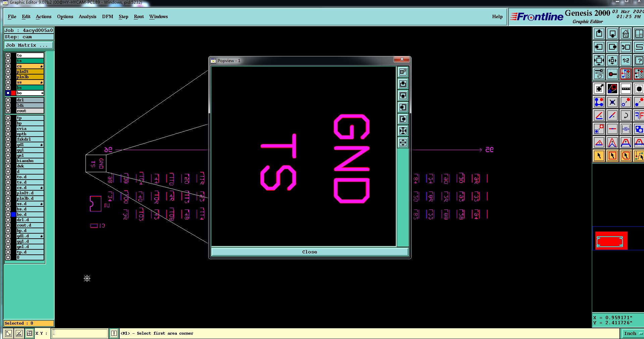644x339 pixels.
Task: Toggle checkbox for layer 'ts'
Action: tap(8, 61)
